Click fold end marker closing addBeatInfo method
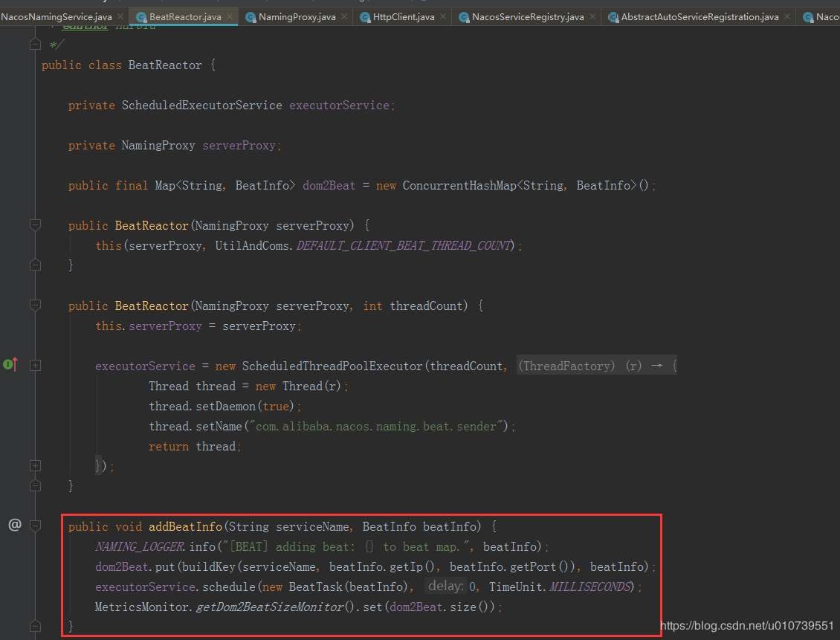 pyautogui.click(x=36, y=626)
